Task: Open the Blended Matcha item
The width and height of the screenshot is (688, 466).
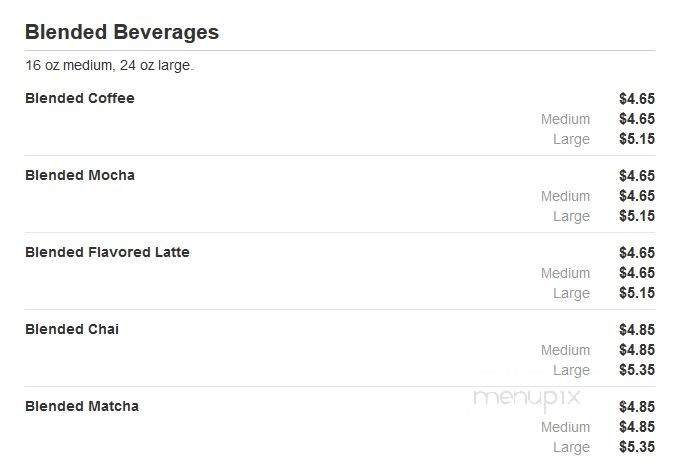Action: [81, 406]
